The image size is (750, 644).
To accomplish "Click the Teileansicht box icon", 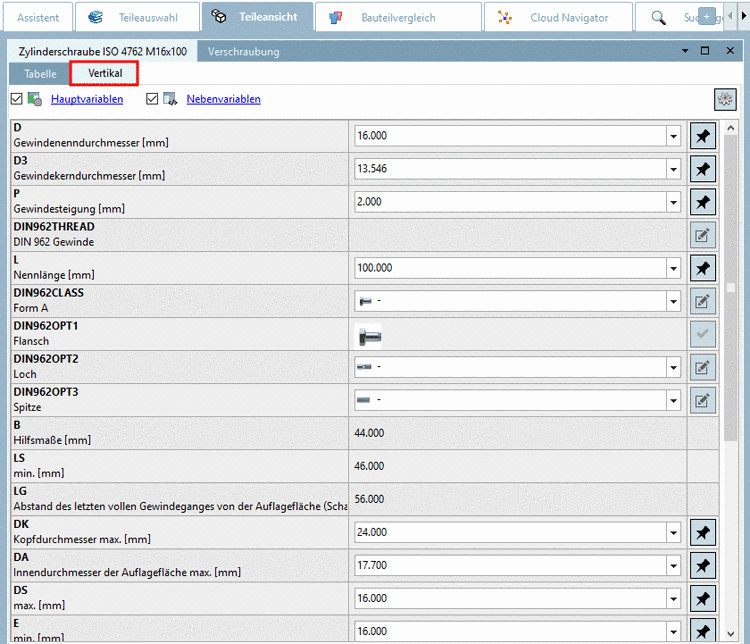I will point(219,17).
